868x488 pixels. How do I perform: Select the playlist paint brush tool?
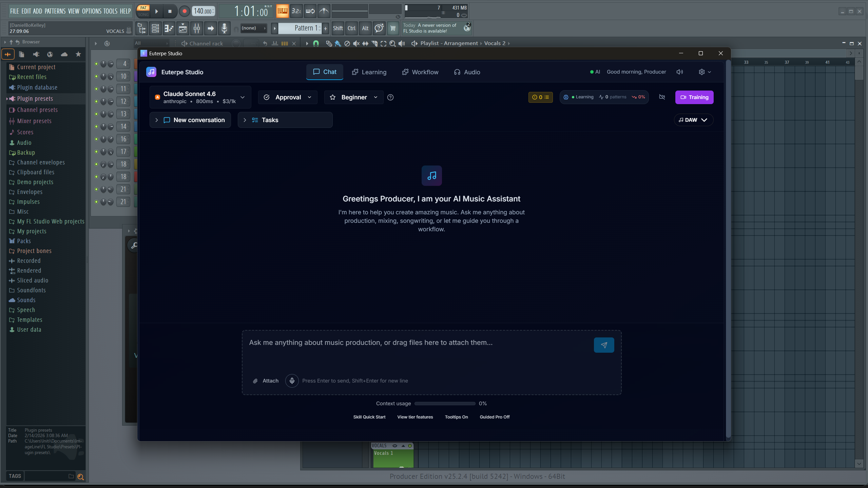pyautogui.click(x=338, y=43)
